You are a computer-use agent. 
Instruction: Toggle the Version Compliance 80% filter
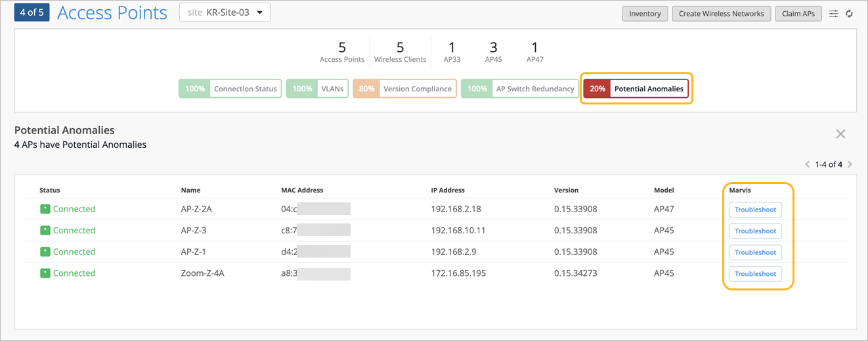(404, 89)
